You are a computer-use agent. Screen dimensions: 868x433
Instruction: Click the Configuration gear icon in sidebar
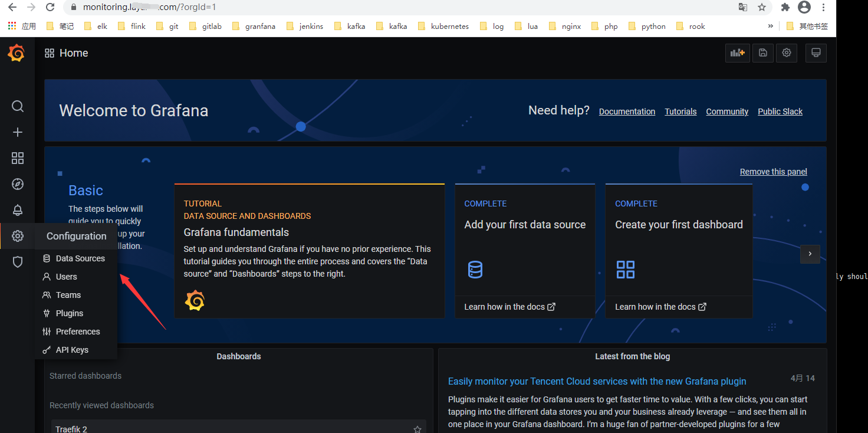pos(18,236)
